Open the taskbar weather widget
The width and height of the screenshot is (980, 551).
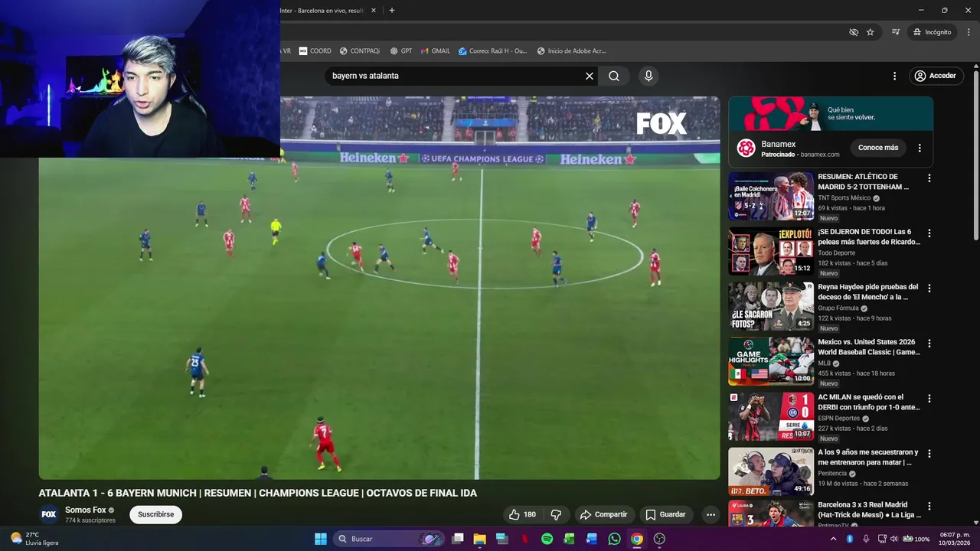coord(35,539)
